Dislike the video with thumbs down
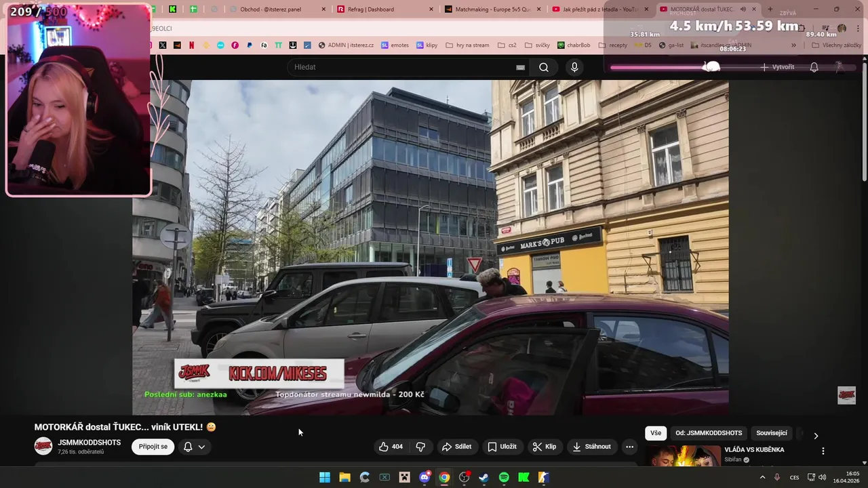868x488 pixels. 420,447
